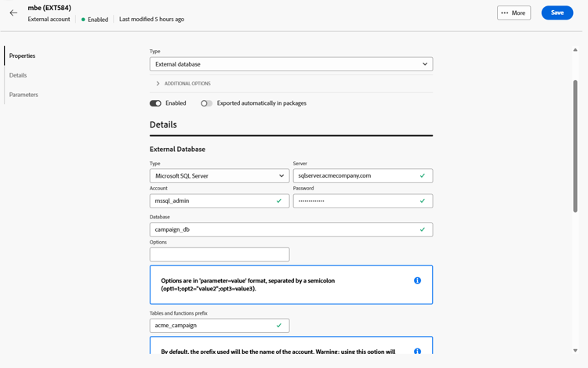Click into the empty Options input field

click(x=220, y=254)
